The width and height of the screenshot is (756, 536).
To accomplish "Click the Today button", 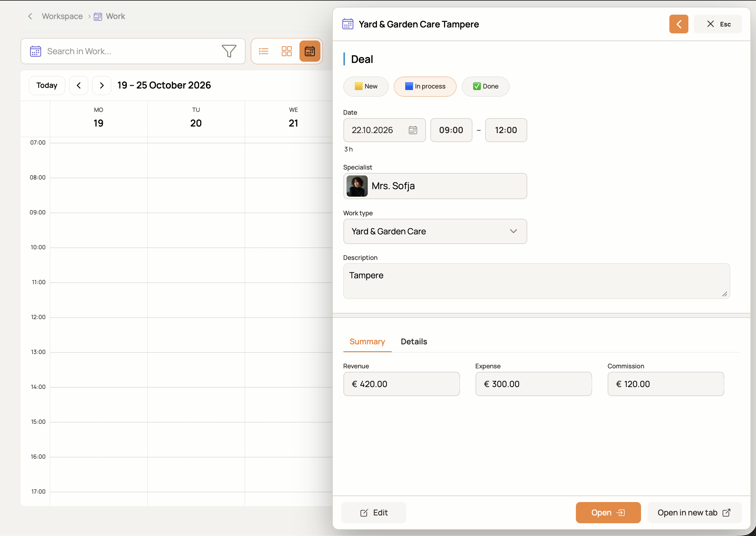I will 47,85.
